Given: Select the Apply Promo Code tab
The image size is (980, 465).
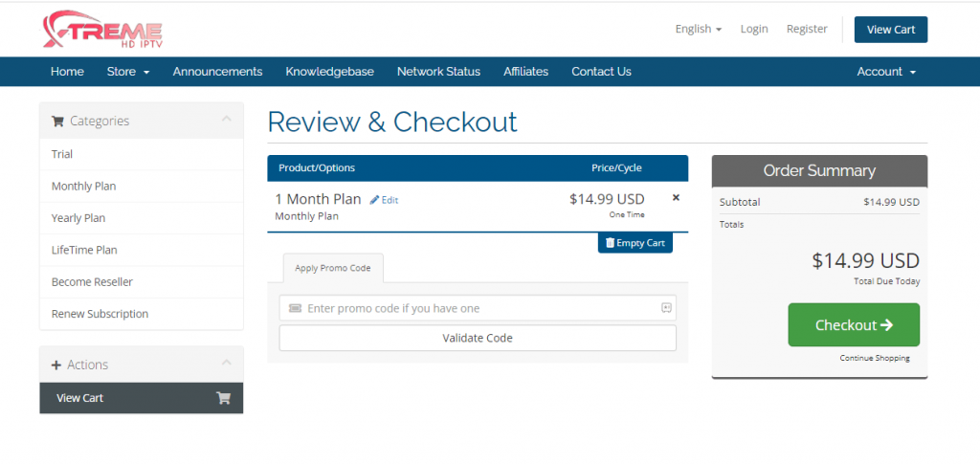Looking at the screenshot, I should pos(333,268).
